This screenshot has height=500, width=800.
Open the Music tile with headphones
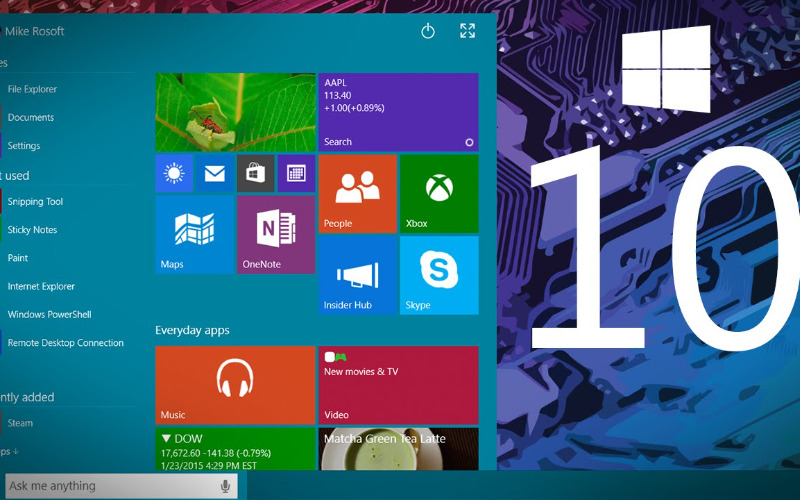[x=235, y=385]
